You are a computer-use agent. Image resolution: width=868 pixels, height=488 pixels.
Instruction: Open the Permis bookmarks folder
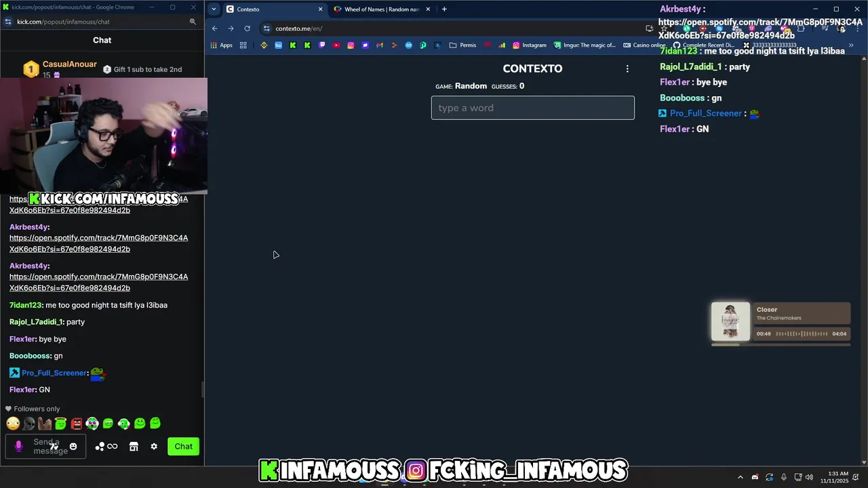click(462, 45)
